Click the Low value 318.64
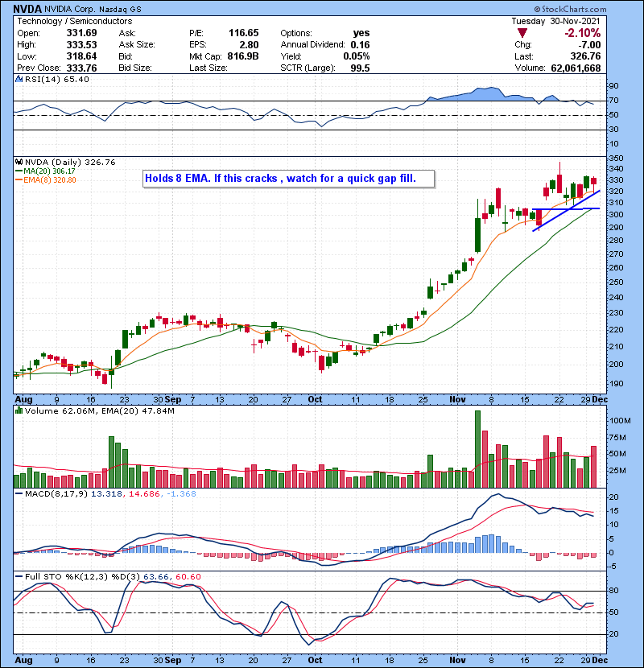Viewport: 644px width, 668px height. (x=81, y=56)
